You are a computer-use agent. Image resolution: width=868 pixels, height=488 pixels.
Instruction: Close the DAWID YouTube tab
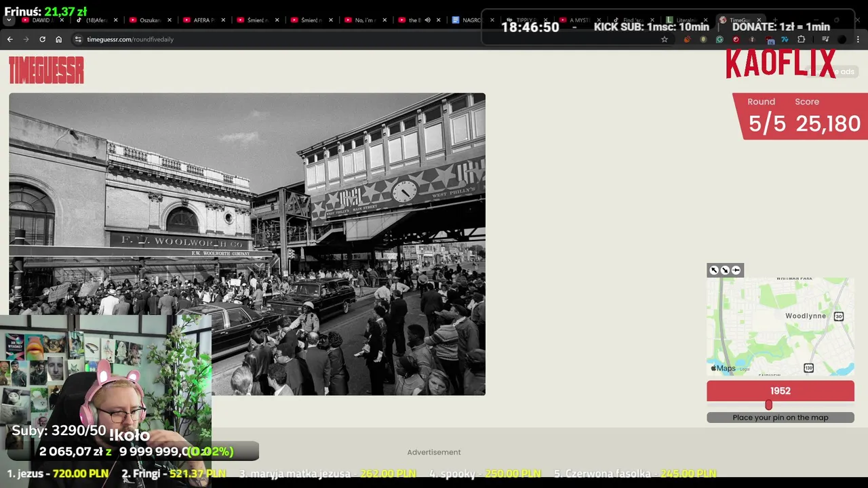(62, 20)
